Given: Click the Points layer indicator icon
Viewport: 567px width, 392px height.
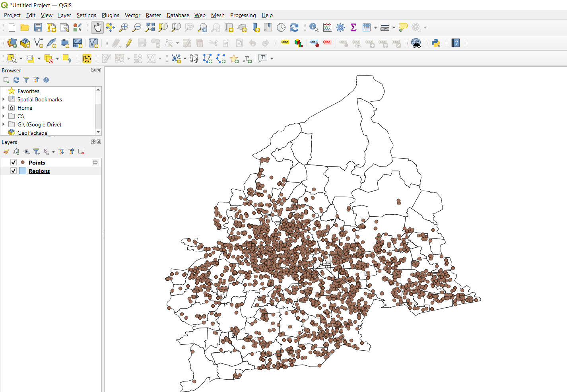Looking at the screenshot, I should pyautogui.click(x=95, y=162).
